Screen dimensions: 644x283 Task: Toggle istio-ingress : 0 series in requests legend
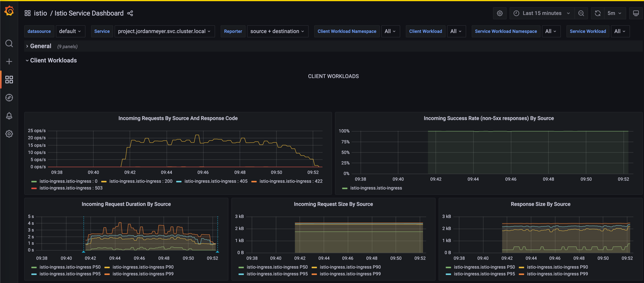[68, 181]
